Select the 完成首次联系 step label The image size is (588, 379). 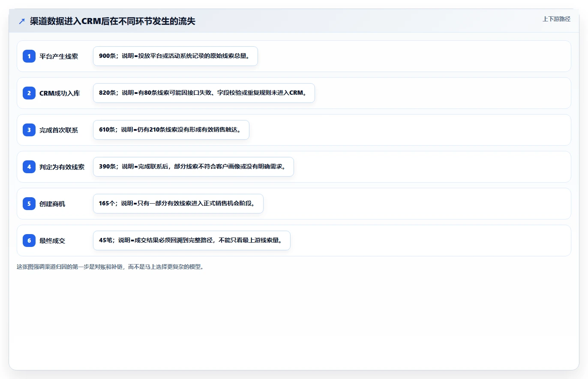(x=59, y=130)
